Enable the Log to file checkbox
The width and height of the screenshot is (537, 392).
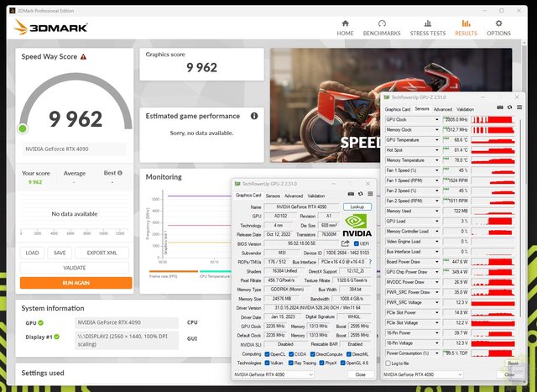[x=388, y=363]
